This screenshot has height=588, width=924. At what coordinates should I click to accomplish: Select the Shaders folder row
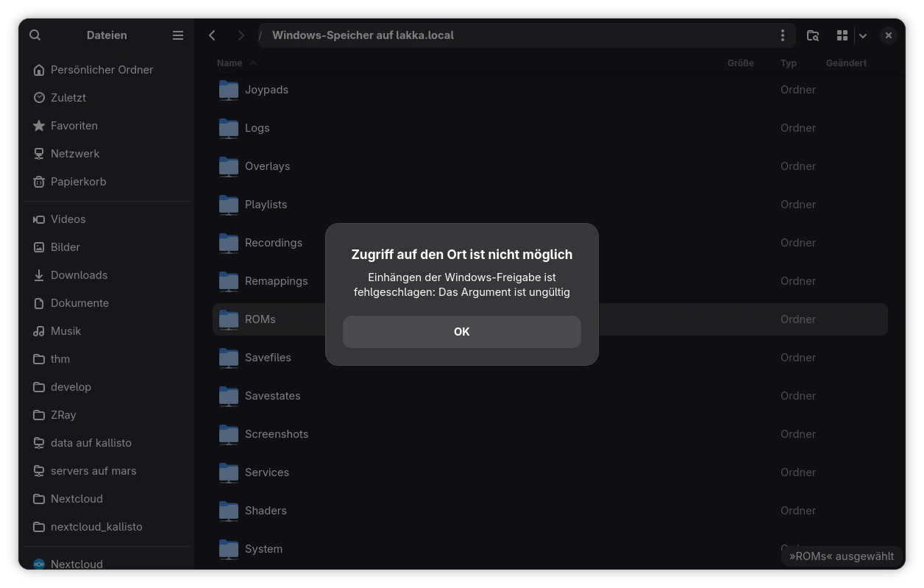point(550,511)
